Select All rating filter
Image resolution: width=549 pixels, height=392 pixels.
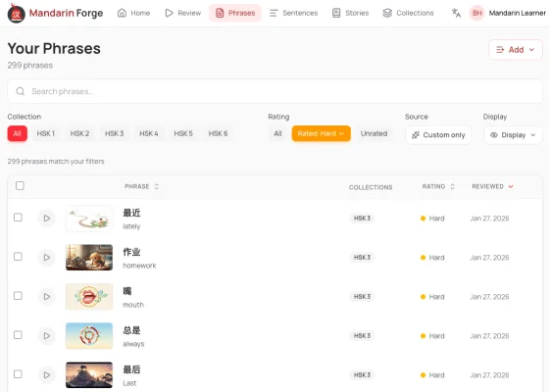(x=277, y=133)
